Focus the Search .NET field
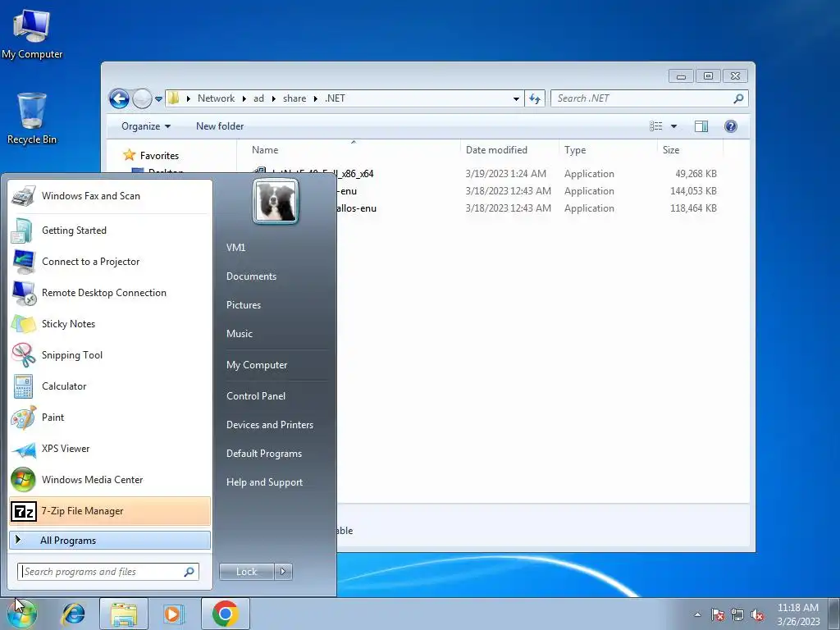840x630 pixels. pos(649,98)
